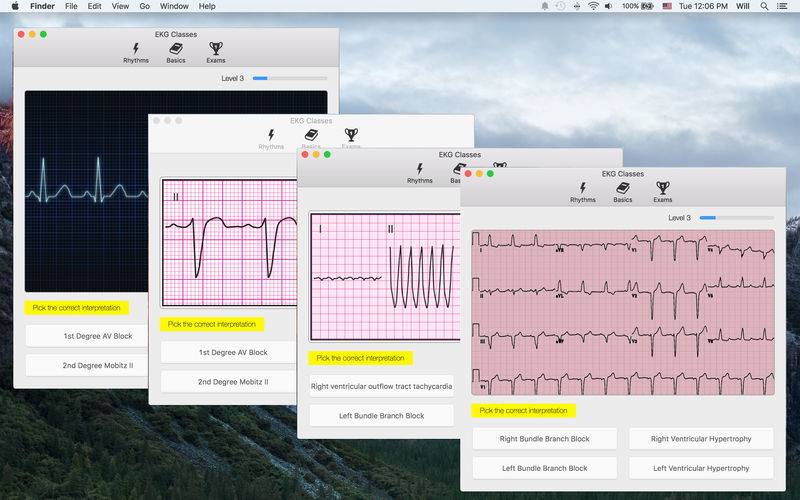Choose Left Ventricular Hypertrophy answer
Screen dimensions: 800x500
[701, 468]
